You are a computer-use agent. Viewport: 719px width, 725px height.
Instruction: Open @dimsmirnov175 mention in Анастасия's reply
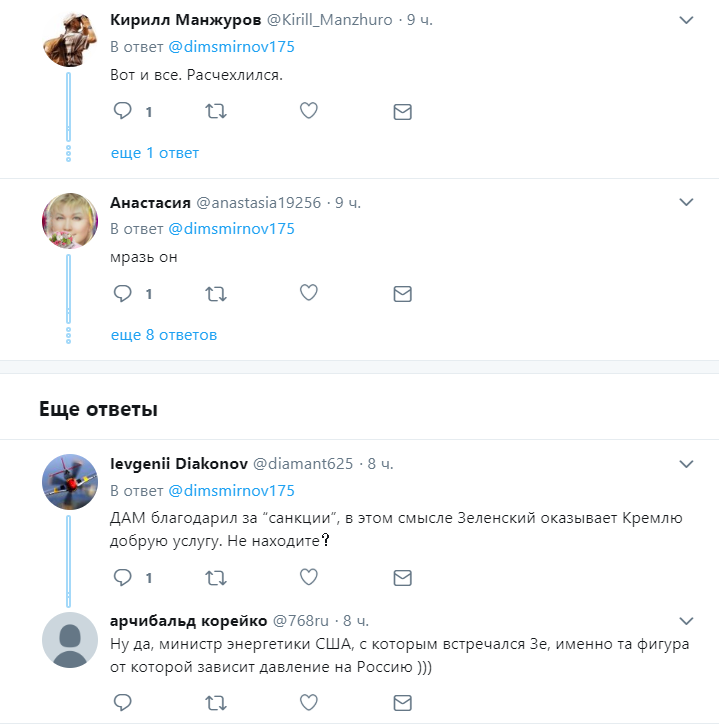(231, 228)
